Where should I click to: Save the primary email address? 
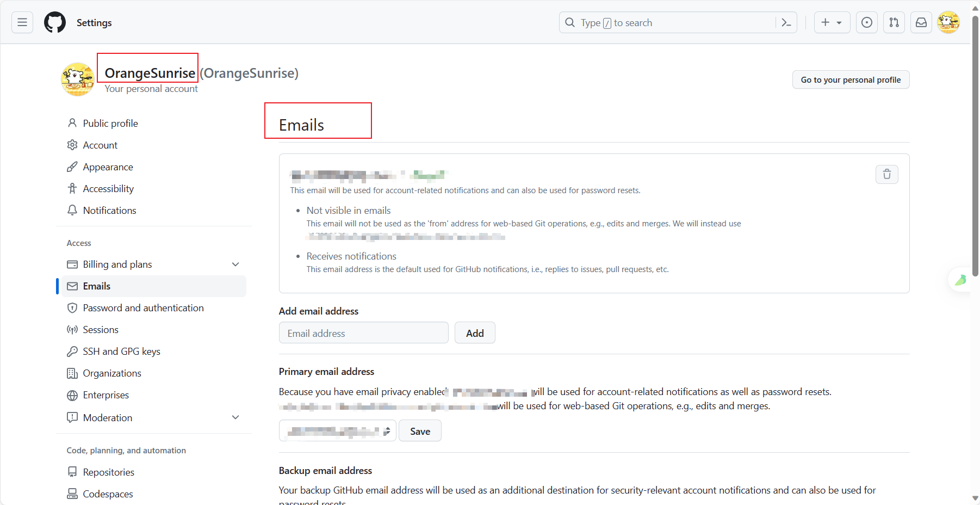point(420,431)
